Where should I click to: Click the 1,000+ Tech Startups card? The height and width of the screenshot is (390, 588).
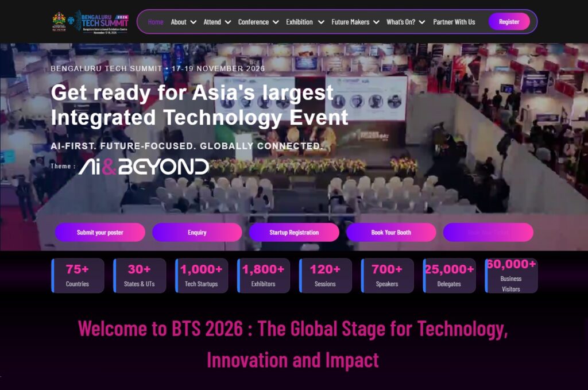[x=202, y=276]
